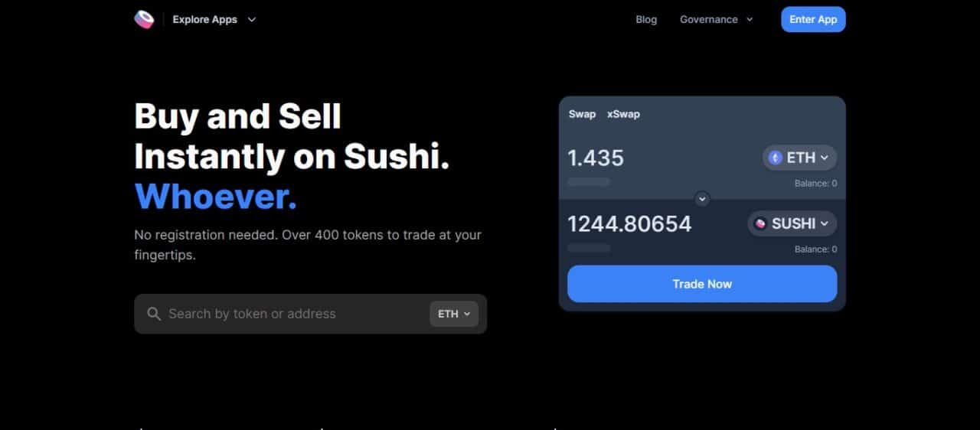Image resolution: width=980 pixels, height=430 pixels.
Task: Click the ETH Balance: 0 label
Action: point(815,184)
